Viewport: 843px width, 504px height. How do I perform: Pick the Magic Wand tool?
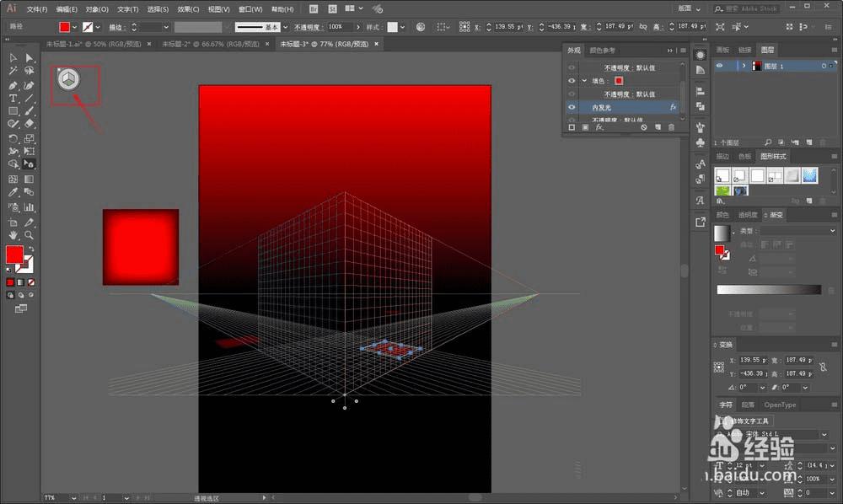click(x=13, y=72)
